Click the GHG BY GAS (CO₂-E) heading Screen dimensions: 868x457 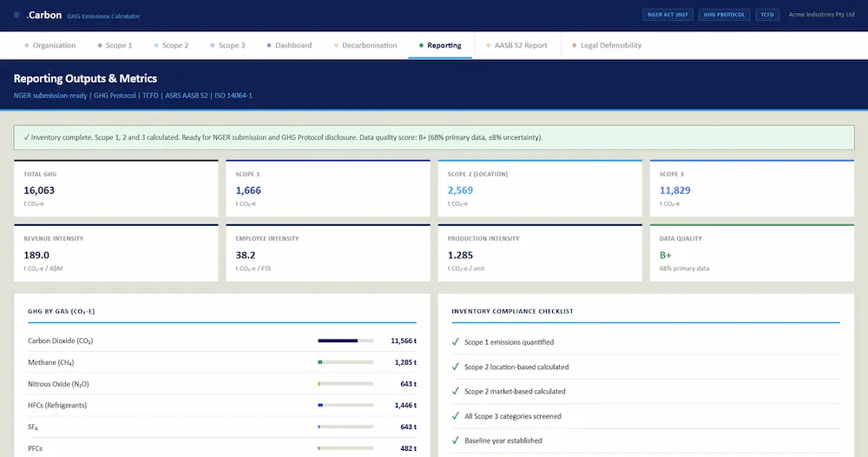62,311
